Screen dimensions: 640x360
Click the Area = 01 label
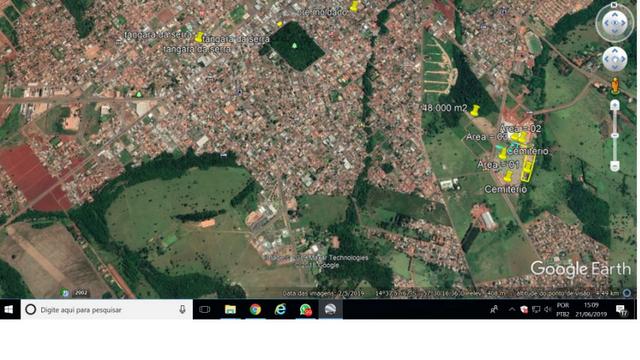498,164
